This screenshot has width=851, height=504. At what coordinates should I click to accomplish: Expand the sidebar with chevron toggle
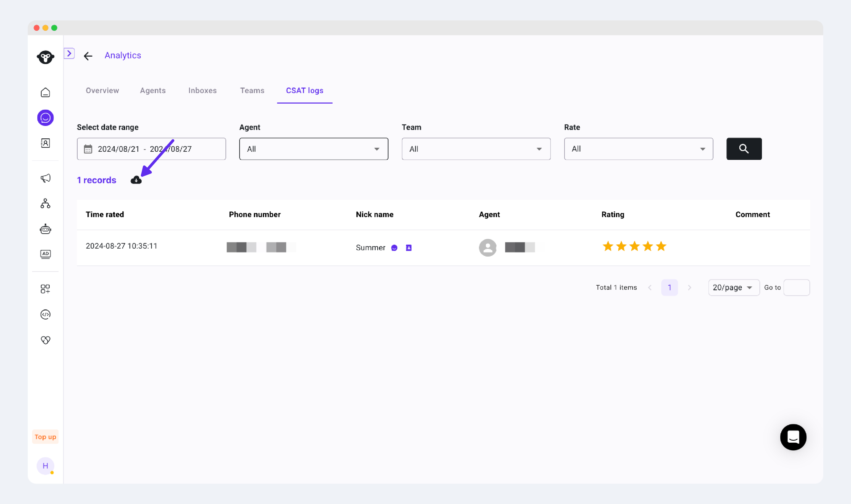[69, 53]
